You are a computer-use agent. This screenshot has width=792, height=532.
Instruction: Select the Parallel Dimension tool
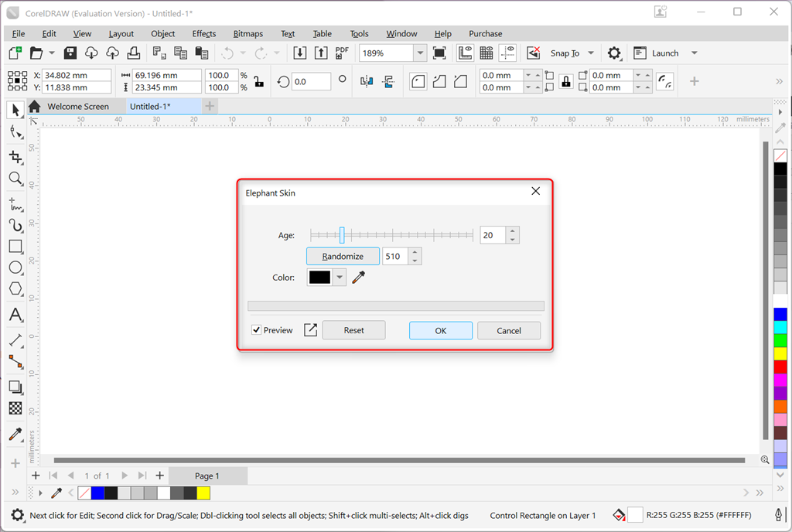pyautogui.click(x=15, y=341)
